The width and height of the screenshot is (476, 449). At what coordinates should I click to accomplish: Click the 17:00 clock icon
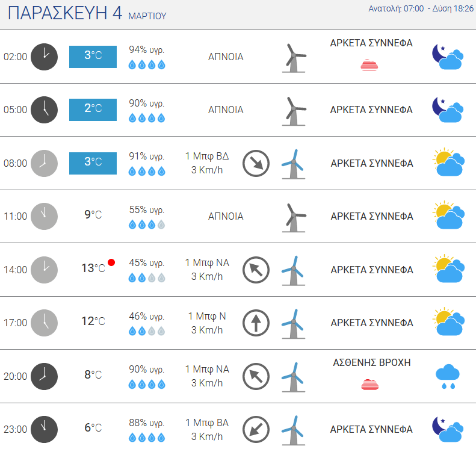pos(45,323)
